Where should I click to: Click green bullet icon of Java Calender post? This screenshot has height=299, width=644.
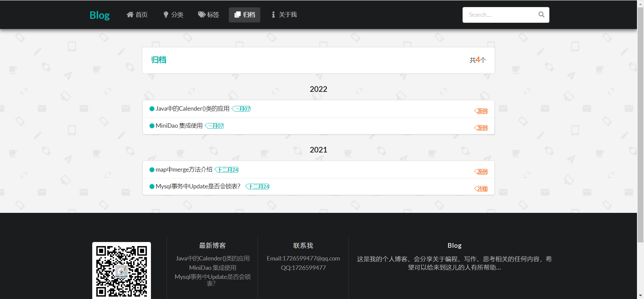pyautogui.click(x=152, y=109)
